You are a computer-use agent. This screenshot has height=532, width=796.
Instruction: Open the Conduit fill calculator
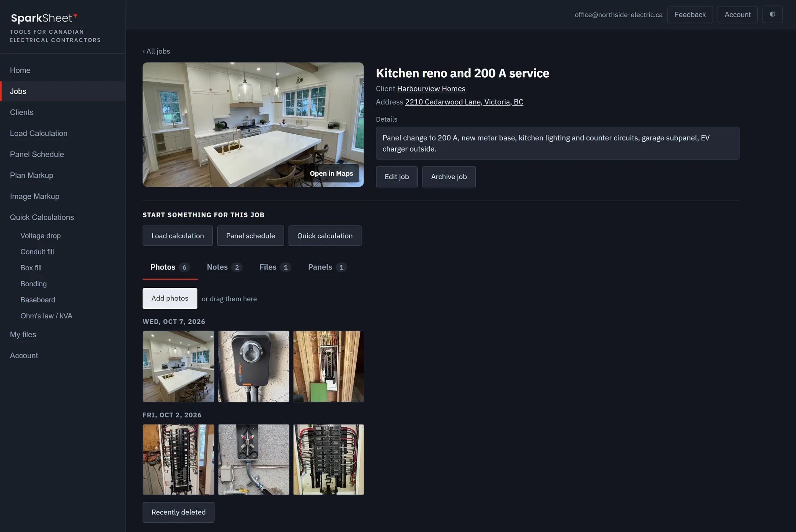(x=37, y=252)
